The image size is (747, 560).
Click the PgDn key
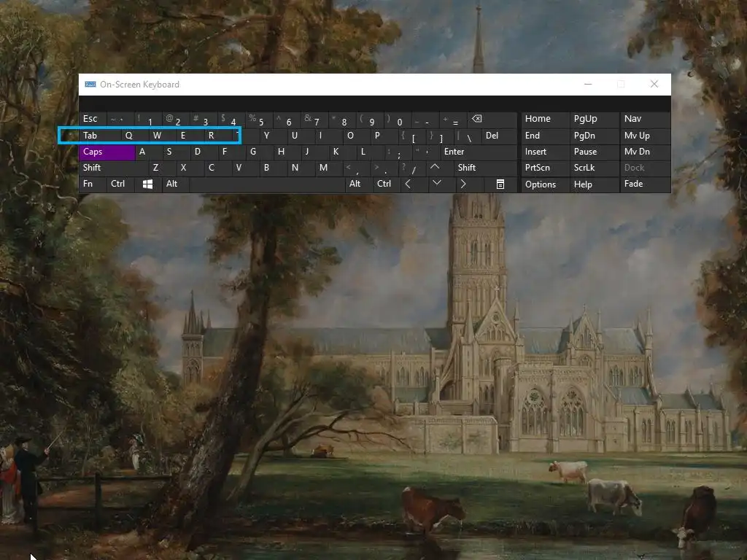tap(594, 136)
